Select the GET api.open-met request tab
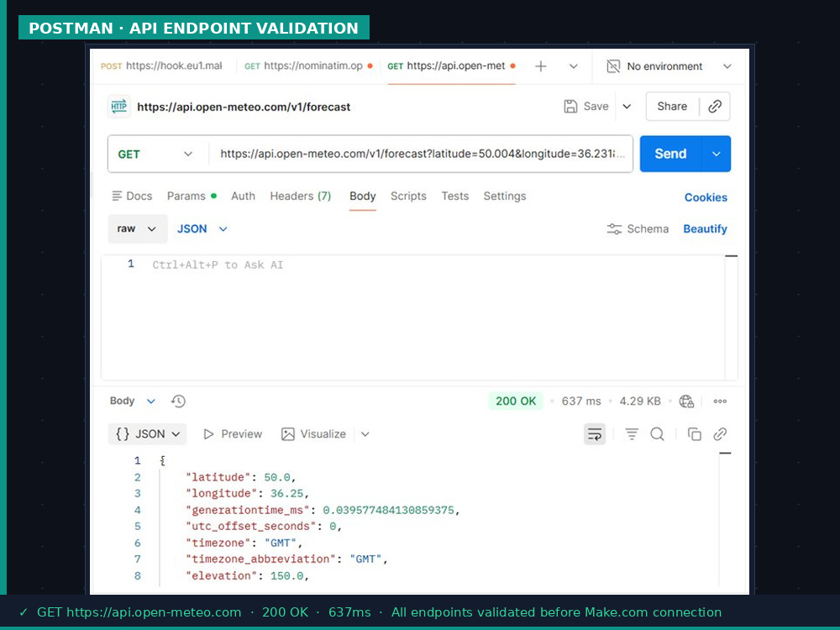Image resolution: width=840 pixels, height=630 pixels. point(451,66)
